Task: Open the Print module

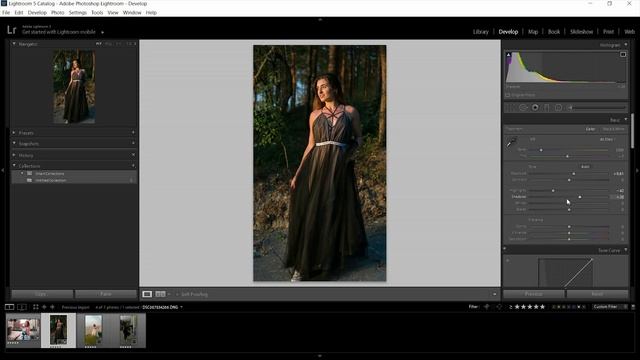Action: (x=608, y=32)
